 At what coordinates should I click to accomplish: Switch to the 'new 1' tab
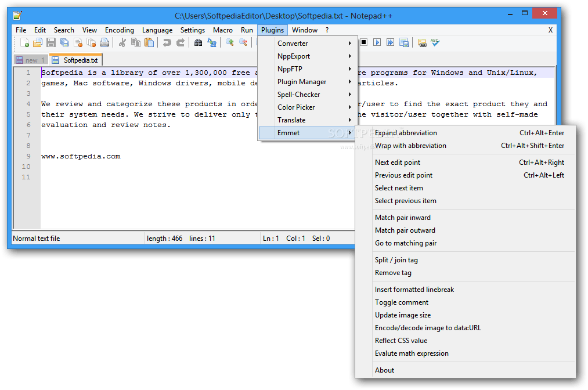(x=30, y=60)
